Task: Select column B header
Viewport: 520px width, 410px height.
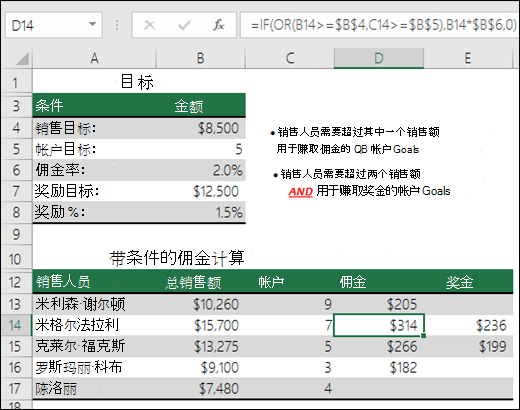Action: [x=200, y=58]
